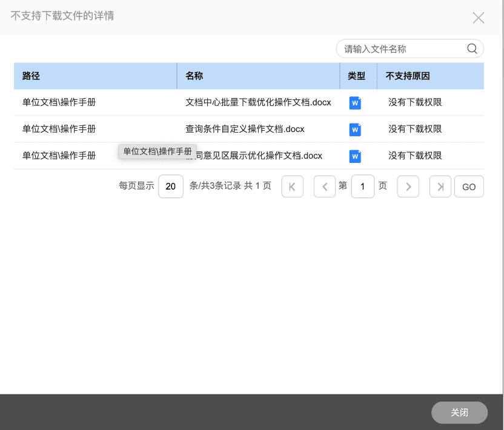Click 没有下载权限 in 查询条件自定义 row
The image size is (504, 430).
(x=415, y=129)
